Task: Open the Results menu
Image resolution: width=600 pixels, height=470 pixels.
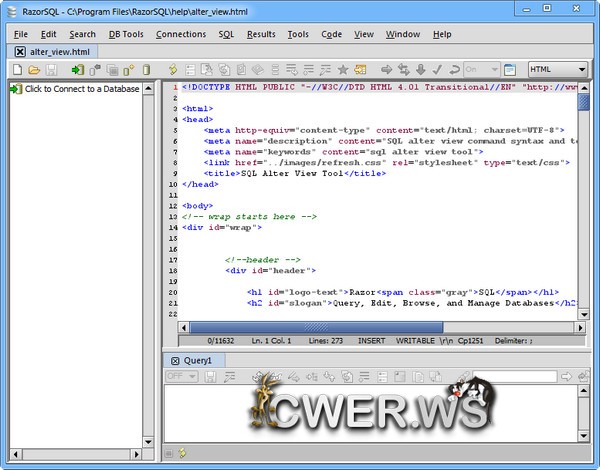Action: 261,34
